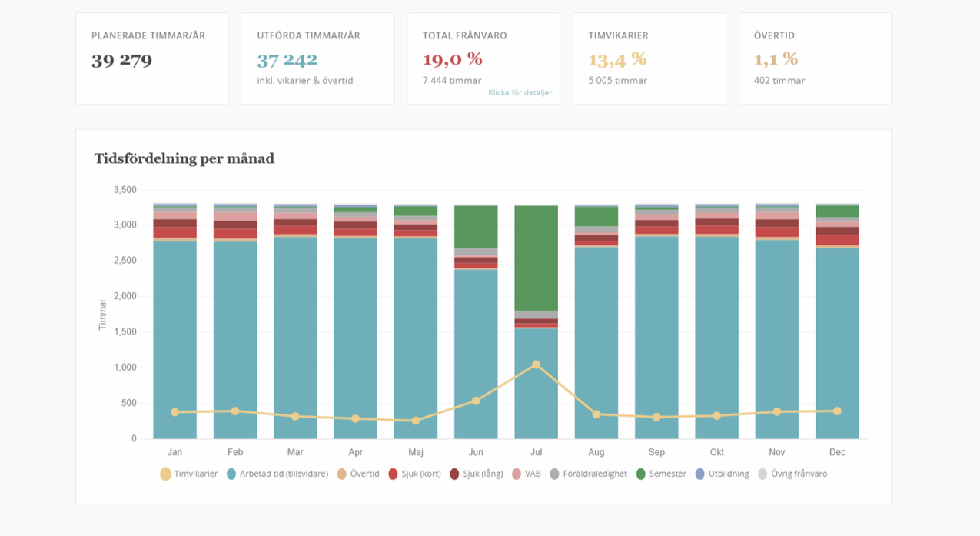Select the Utförda timmar/år card
The height and width of the screenshot is (536, 980).
coord(317,58)
